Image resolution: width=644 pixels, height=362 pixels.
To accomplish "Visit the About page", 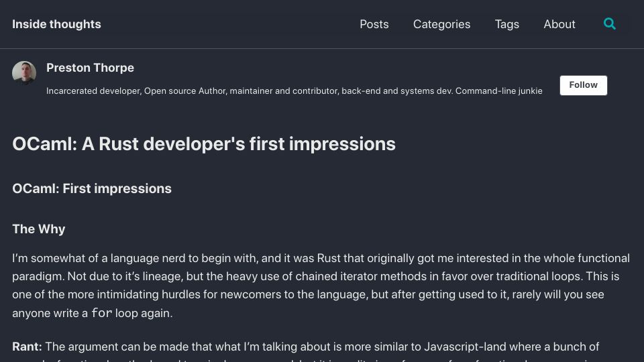I will [x=559, y=24].
